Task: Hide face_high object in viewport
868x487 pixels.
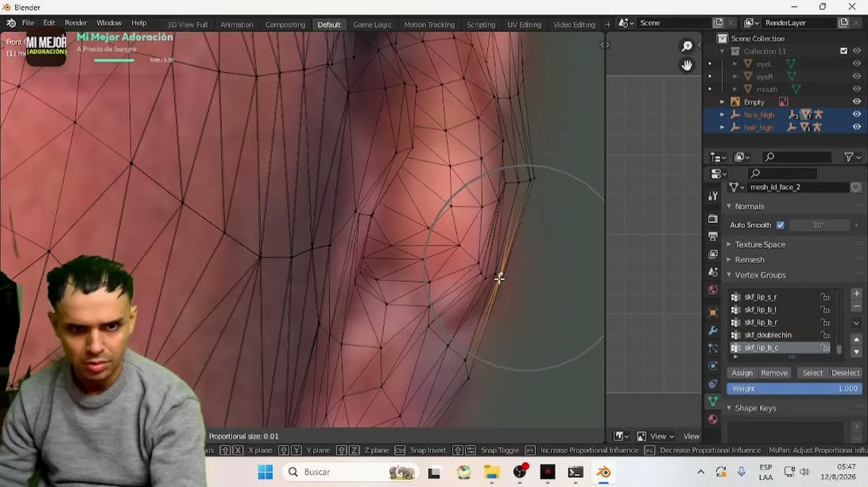Action: (857, 114)
